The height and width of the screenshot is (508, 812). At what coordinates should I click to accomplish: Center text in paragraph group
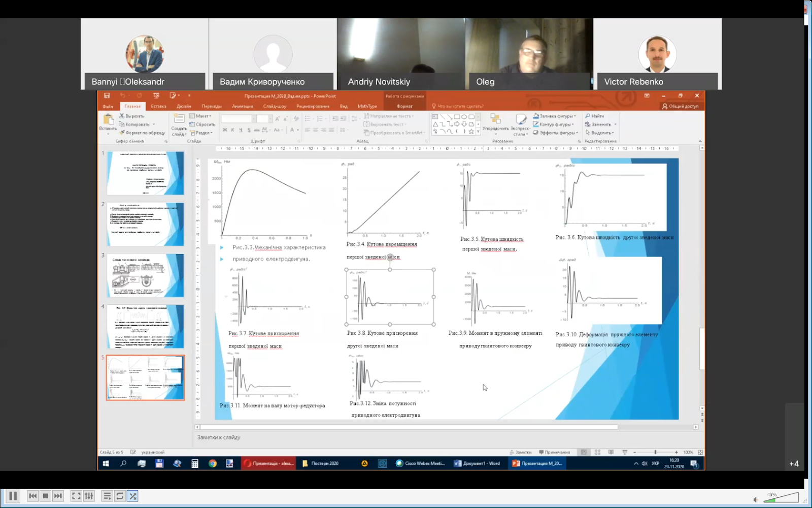click(x=316, y=130)
